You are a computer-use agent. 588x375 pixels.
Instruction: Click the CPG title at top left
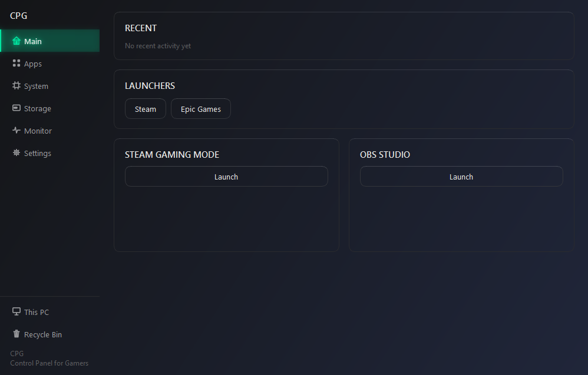[18, 16]
